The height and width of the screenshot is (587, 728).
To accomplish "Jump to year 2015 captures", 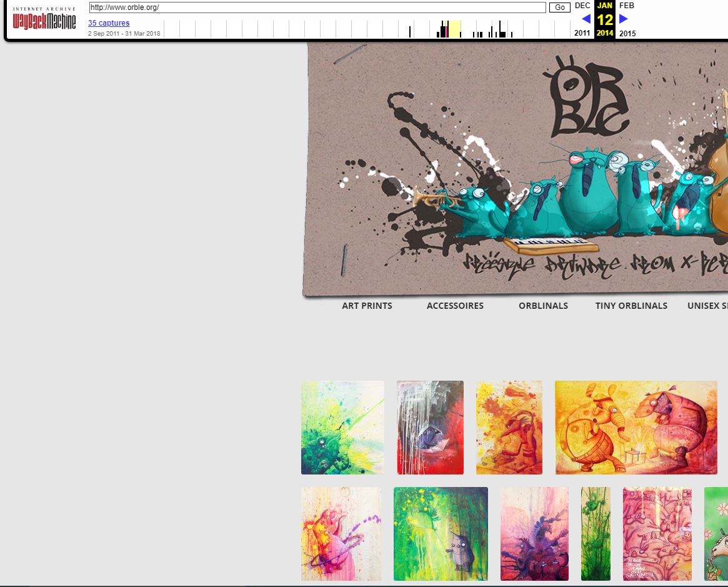I will tap(627, 33).
